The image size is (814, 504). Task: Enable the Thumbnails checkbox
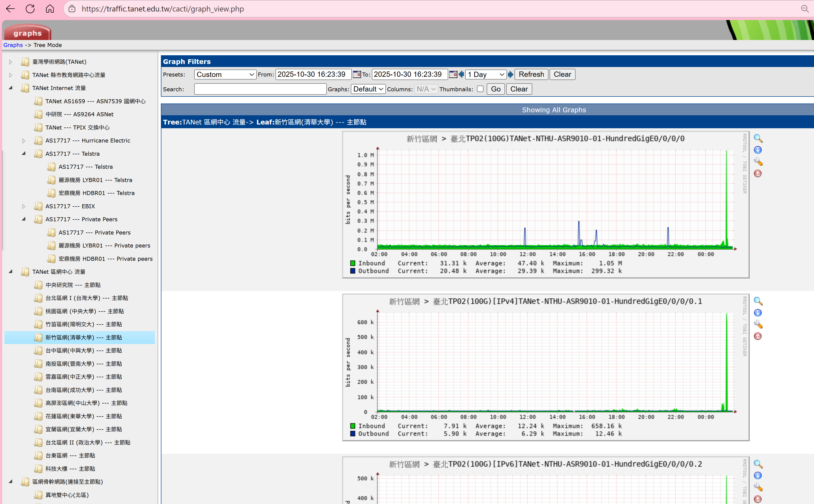tap(480, 89)
